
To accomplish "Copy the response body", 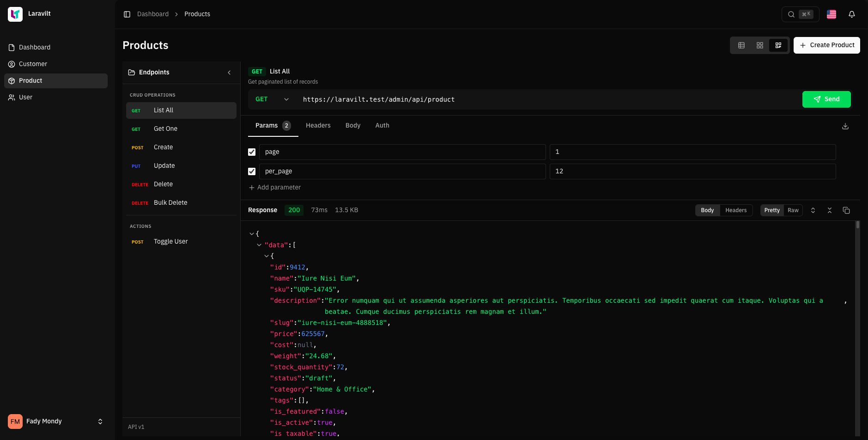I will click(846, 210).
